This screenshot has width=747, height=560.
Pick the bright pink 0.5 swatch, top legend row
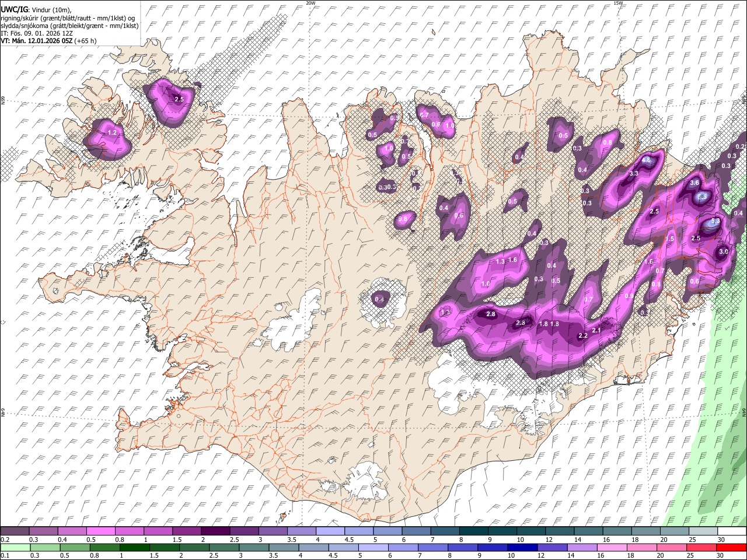[x=100, y=531]
